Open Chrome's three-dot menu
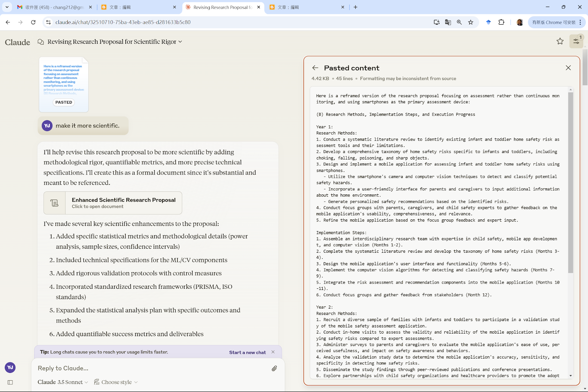The width and height of the screenshot is (588, 392). click(x=580, y=22)
